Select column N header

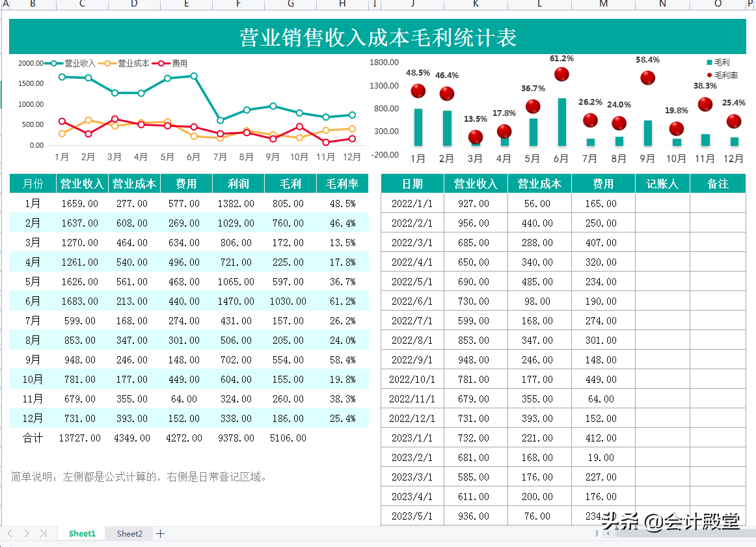point(662,5)
